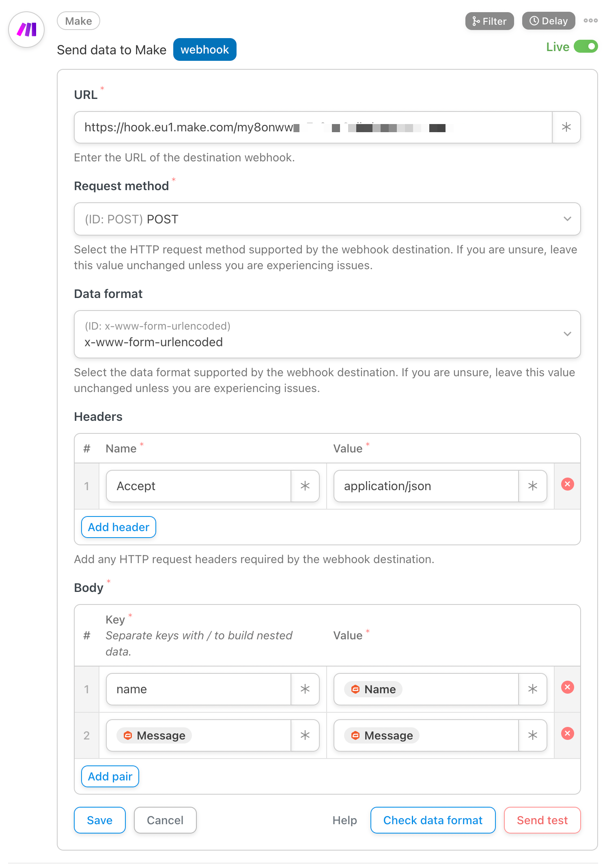The height and width of the screenshot is (868, 607).
Task: Click the 'Body' section label
Action: point(88,588)
